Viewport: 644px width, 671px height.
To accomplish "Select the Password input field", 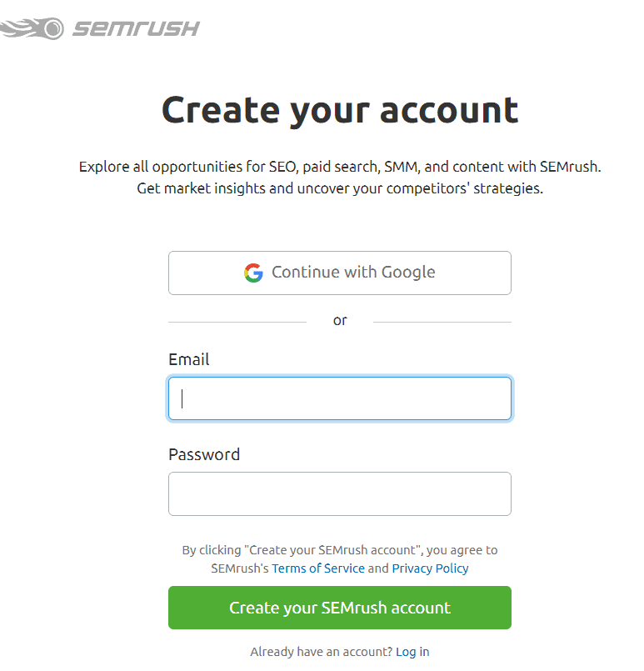I will tap(339, 493).
